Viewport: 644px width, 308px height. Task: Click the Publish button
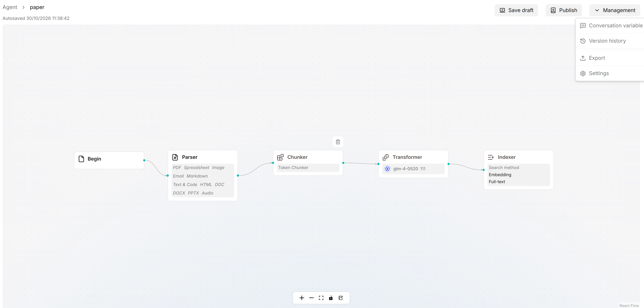coord(563,10)
